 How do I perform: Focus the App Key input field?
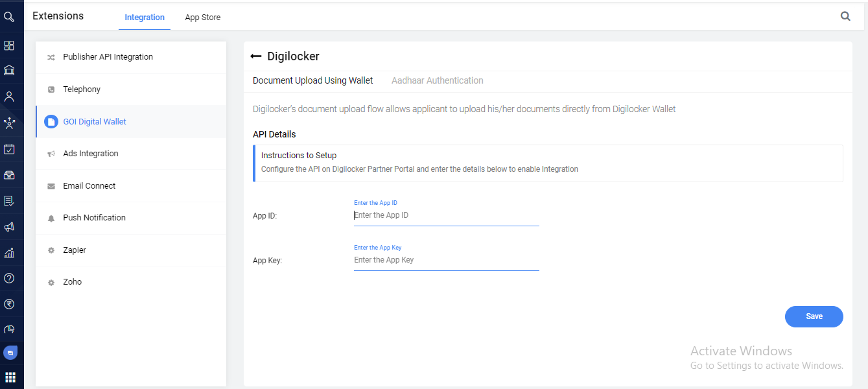[x=446, y=260]
